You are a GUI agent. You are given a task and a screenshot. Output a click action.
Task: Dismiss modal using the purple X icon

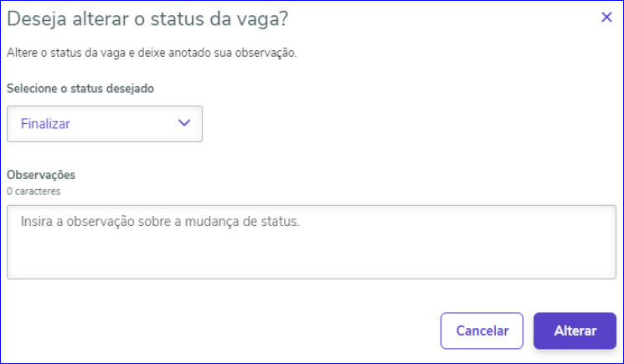(606, 17)
